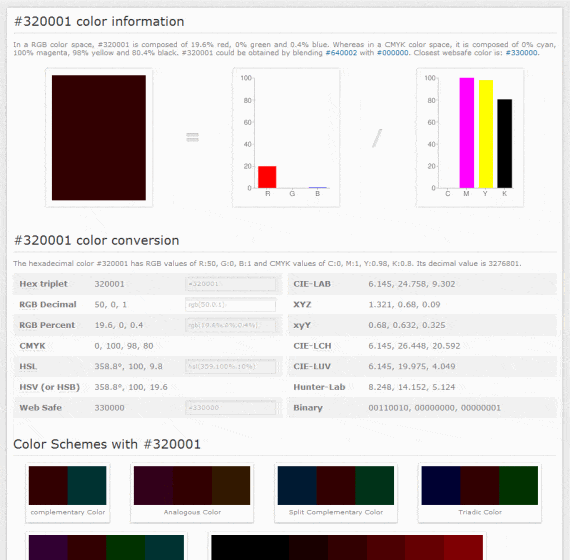Image resolution: width=570 pixels, height=560 pixels.
Task: Click the dark green swatch in Split Complementary
Action: click(x=374, y=485)
